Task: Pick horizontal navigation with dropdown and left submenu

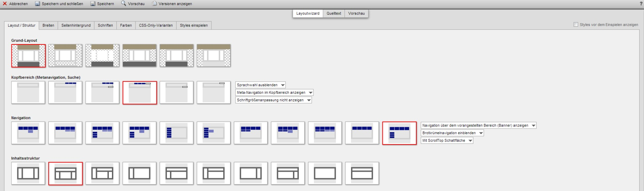Action: [x=140, y=133]
